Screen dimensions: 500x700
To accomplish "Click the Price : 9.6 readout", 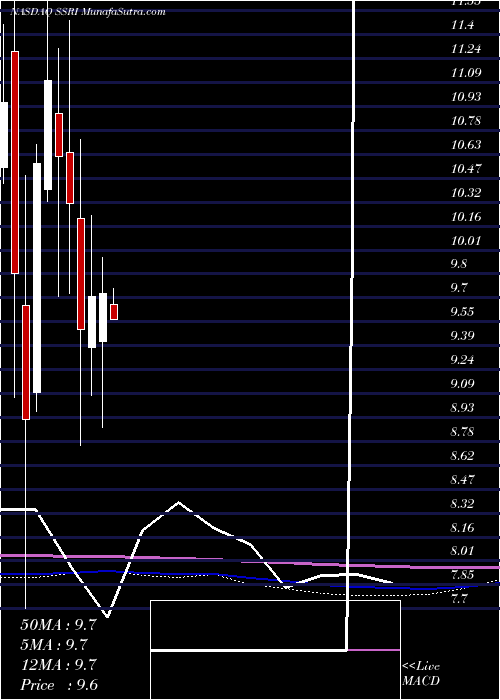I will click(x=58, y=684).
